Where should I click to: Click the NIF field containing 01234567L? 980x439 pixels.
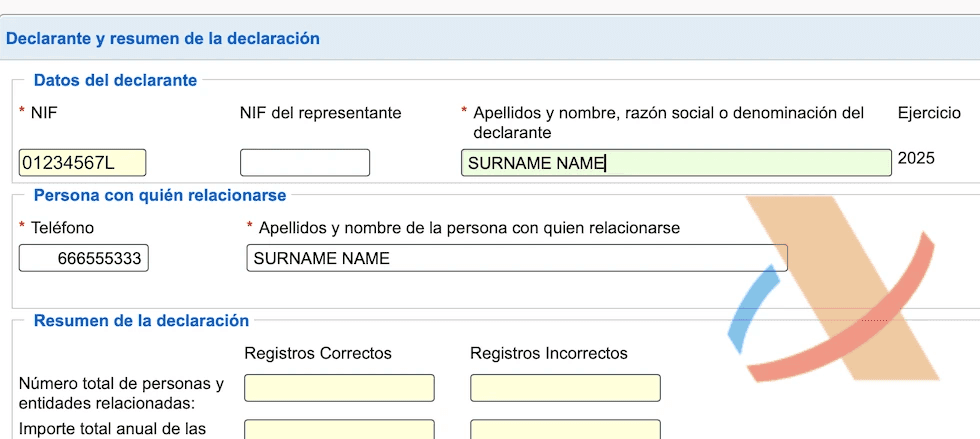coord(82,163)
